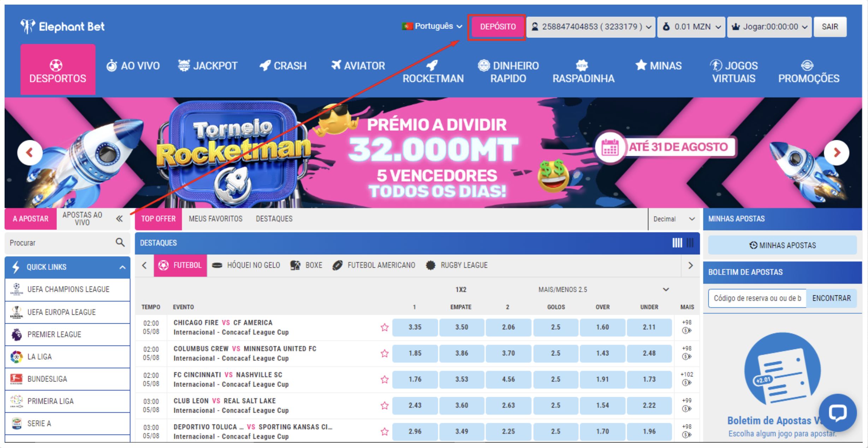
Task: Favorite Club Leon vs Real Salt Lake
Action: [385, 406]
